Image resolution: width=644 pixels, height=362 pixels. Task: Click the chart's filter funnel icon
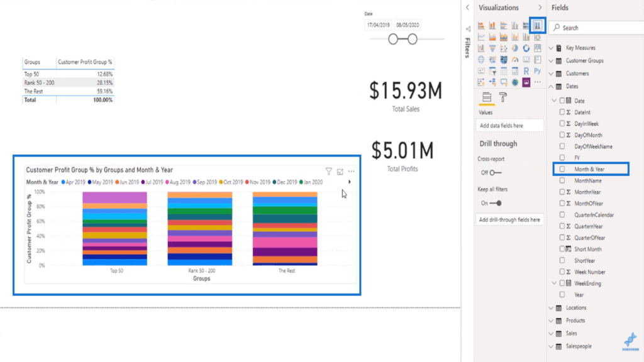328,171
